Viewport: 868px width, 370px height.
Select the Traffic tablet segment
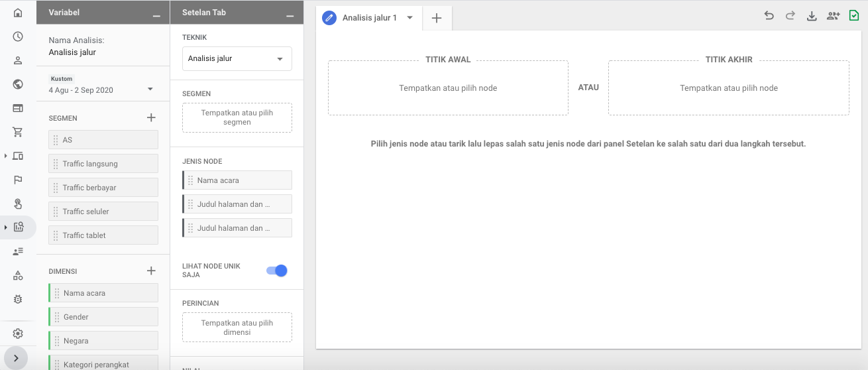[x=103, y=235]
